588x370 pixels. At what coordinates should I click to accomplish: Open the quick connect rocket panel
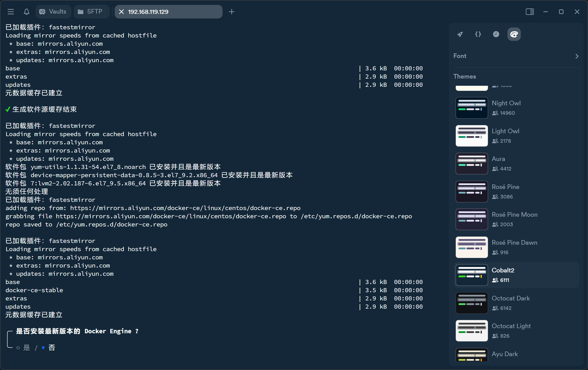(460, 34)
